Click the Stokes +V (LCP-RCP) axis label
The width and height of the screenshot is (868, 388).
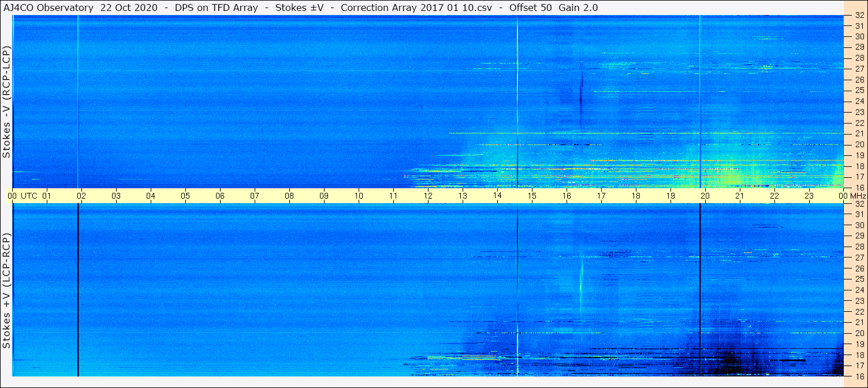(x=7, y=291)
